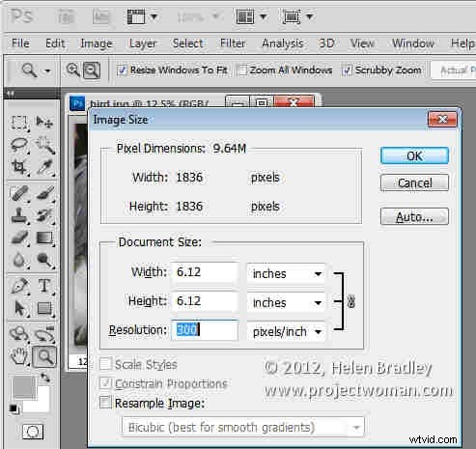This screenshot has width=476, height=449.
Task: Select the Move tool
Action: (44, 123)
